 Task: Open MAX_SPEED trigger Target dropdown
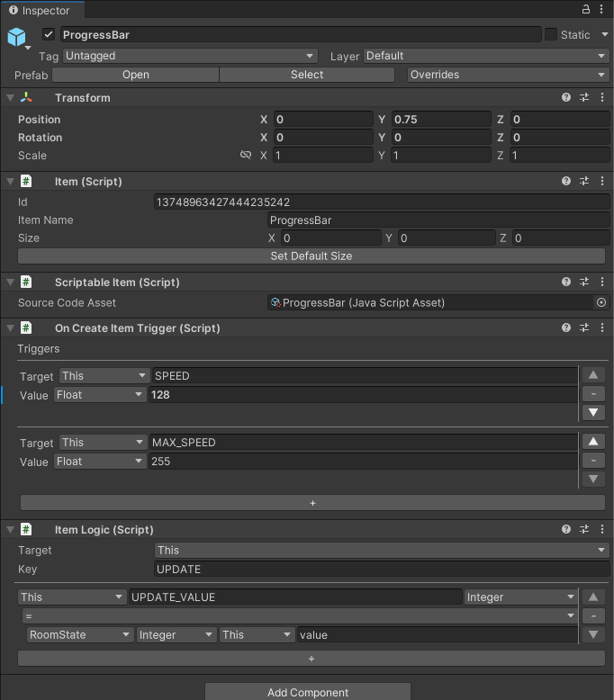103,443
